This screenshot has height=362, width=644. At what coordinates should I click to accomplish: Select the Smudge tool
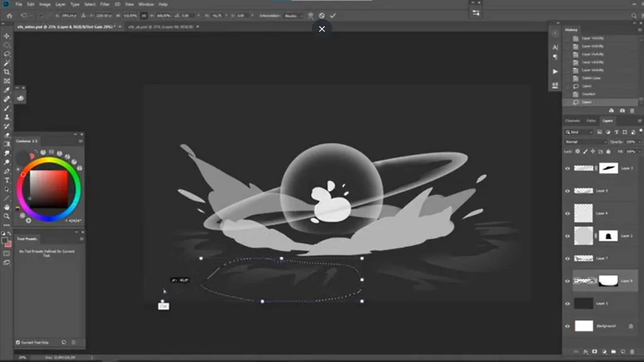(x=6, y=153)
